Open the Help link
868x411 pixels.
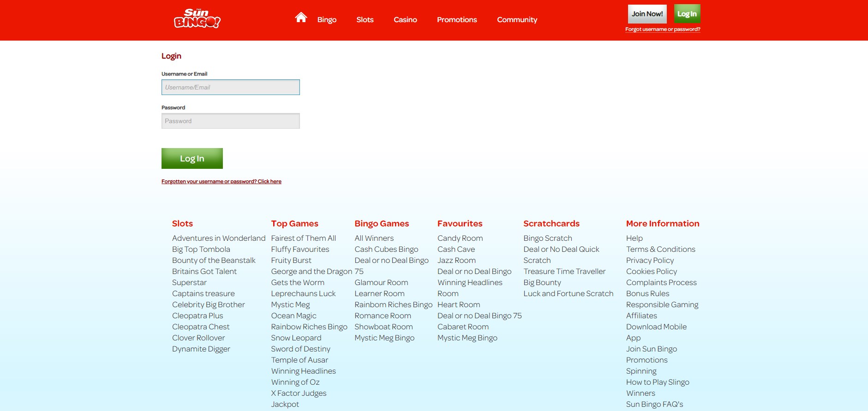point(635,238)
